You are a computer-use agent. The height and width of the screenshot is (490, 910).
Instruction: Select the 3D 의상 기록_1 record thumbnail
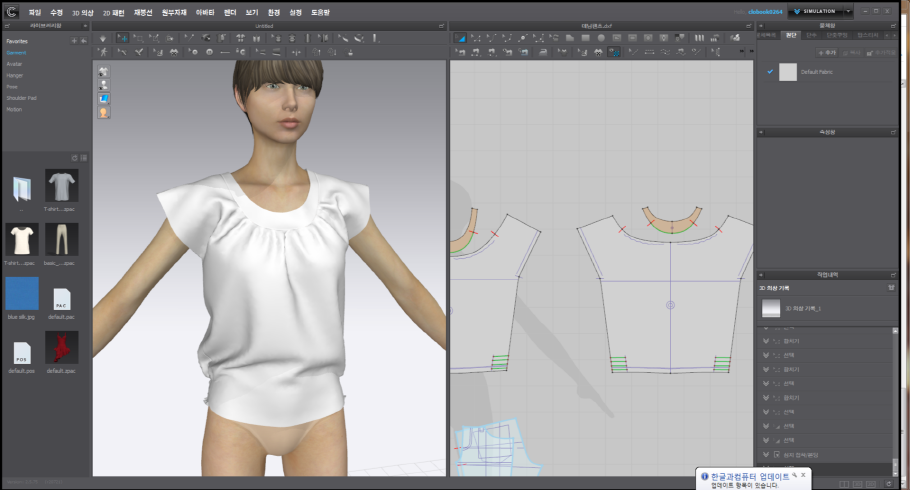(771, 308)
